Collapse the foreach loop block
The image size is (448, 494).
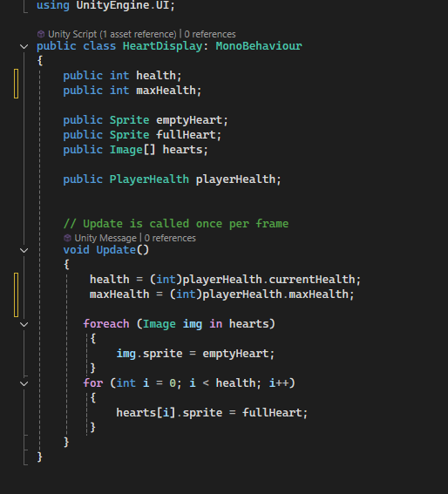pos(24,324)
